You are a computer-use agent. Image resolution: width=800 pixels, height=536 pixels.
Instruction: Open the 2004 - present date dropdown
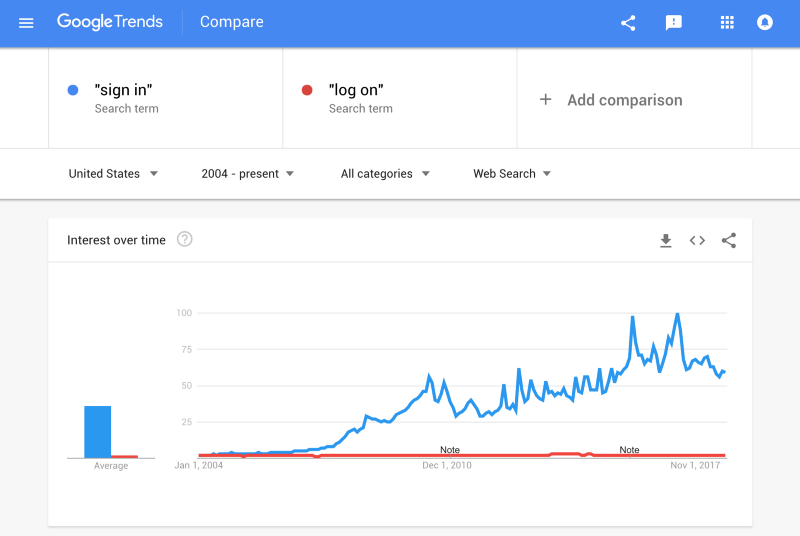[x=247, y=174]
